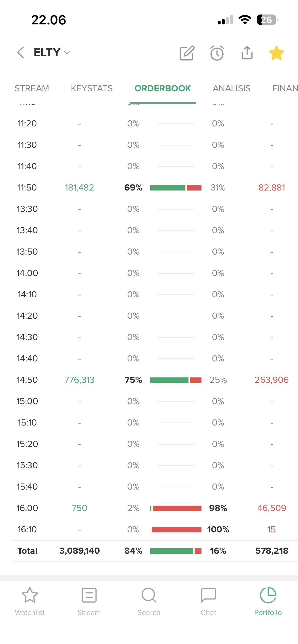This screenshot has width=298, height=644.
Task: Select the 16:00 time row
Action: click(27, 508)
